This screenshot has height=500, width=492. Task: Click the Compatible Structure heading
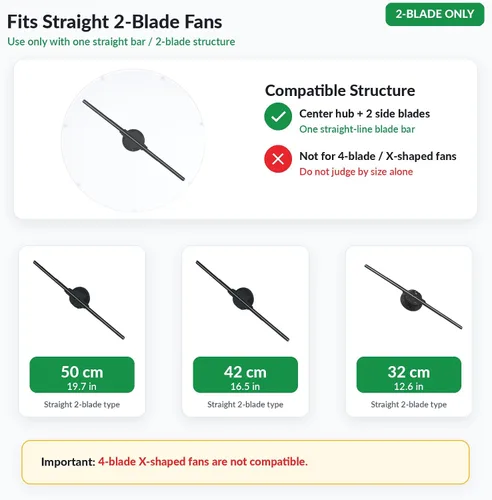click(x=340, y=90)
